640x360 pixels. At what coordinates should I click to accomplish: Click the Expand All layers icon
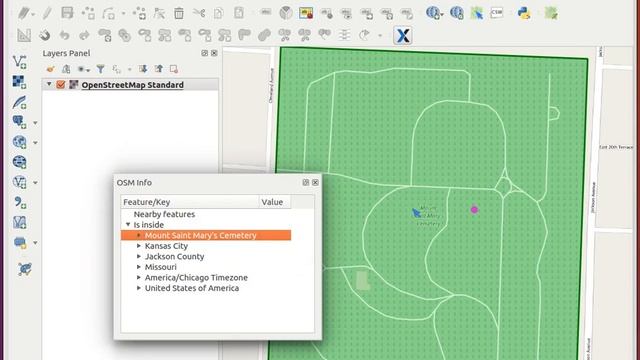pos(143,69)
